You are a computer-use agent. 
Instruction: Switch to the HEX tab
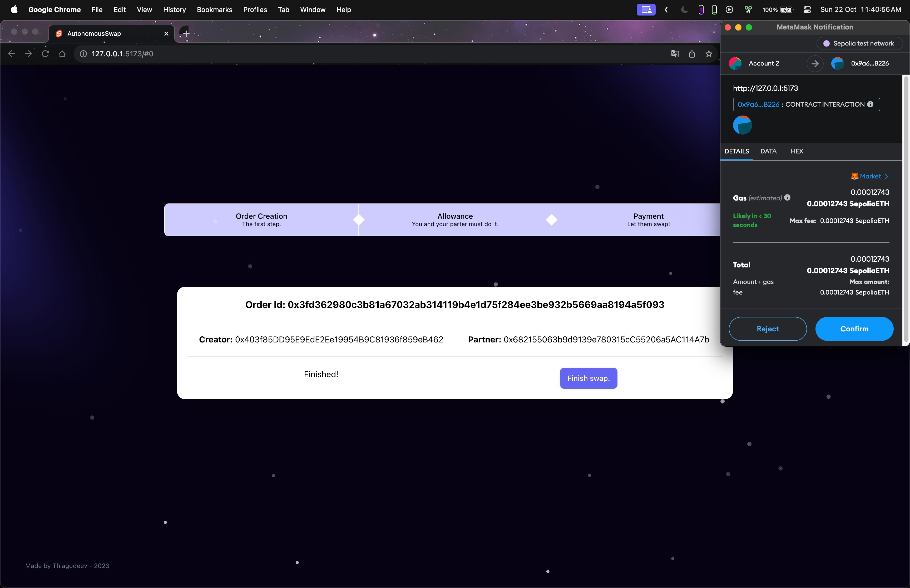click(797, 151)
